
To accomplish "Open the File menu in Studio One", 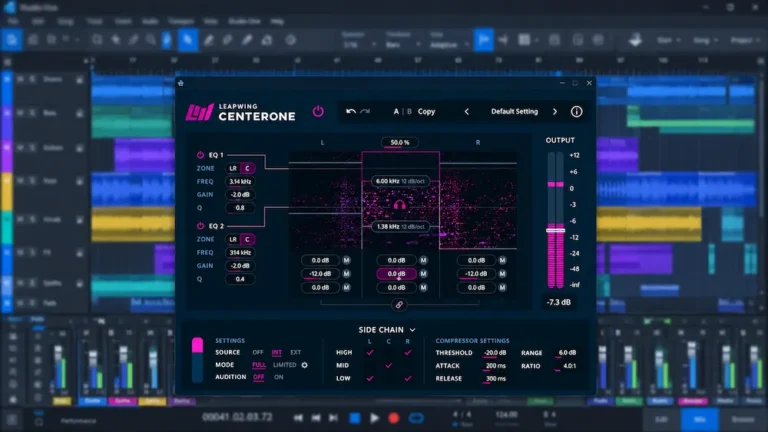I will (x=13, y=22).
